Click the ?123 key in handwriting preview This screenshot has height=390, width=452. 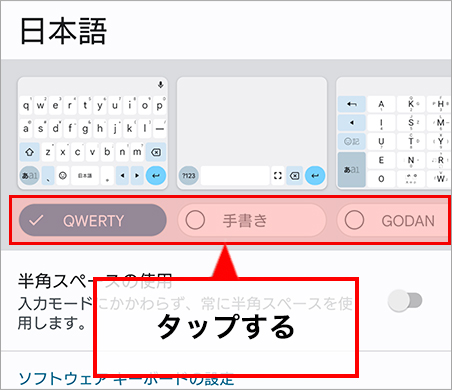point(189,175)
